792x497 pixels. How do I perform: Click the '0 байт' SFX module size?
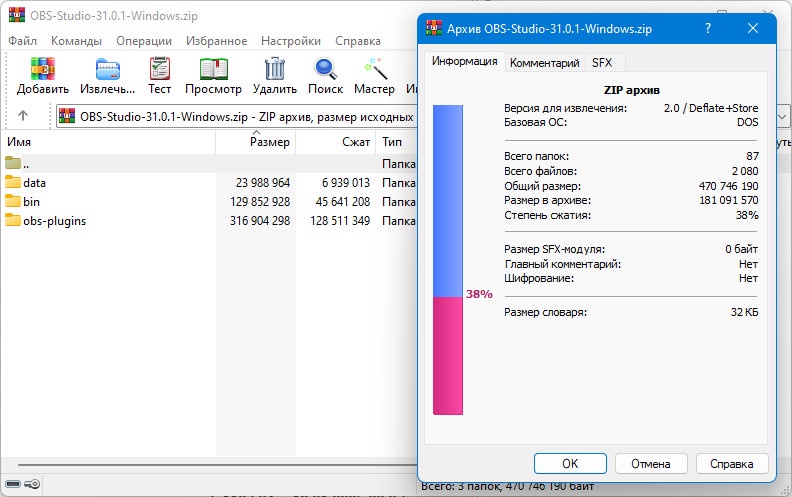(x=741, y=249)
